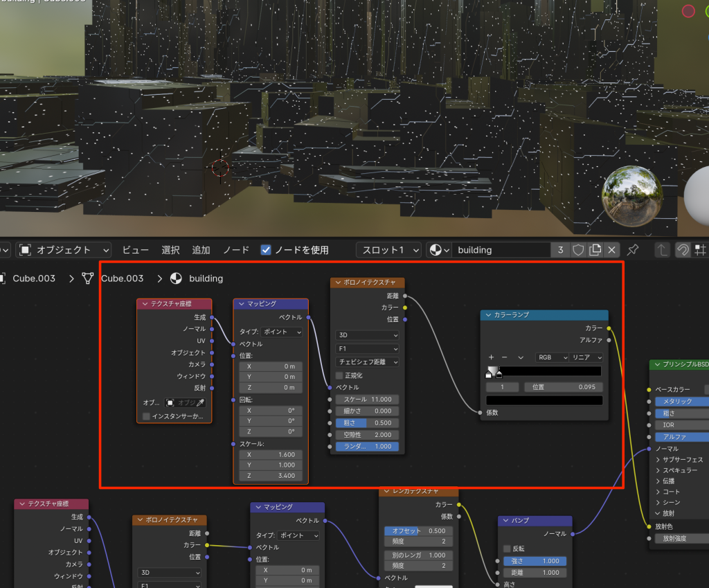Remove color stop with minus icon
The height and width of the screenshot is (588, 709).
point(505,357)
